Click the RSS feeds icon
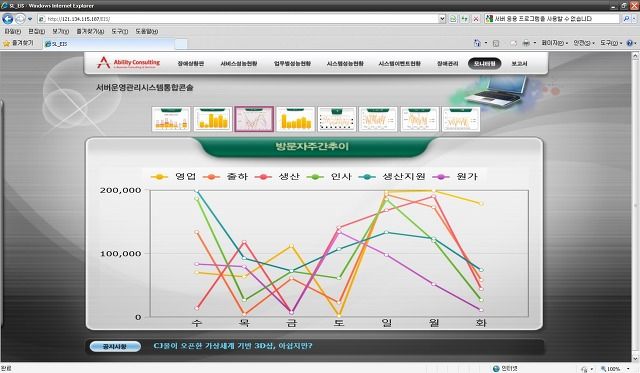 (x=496, y=43)
